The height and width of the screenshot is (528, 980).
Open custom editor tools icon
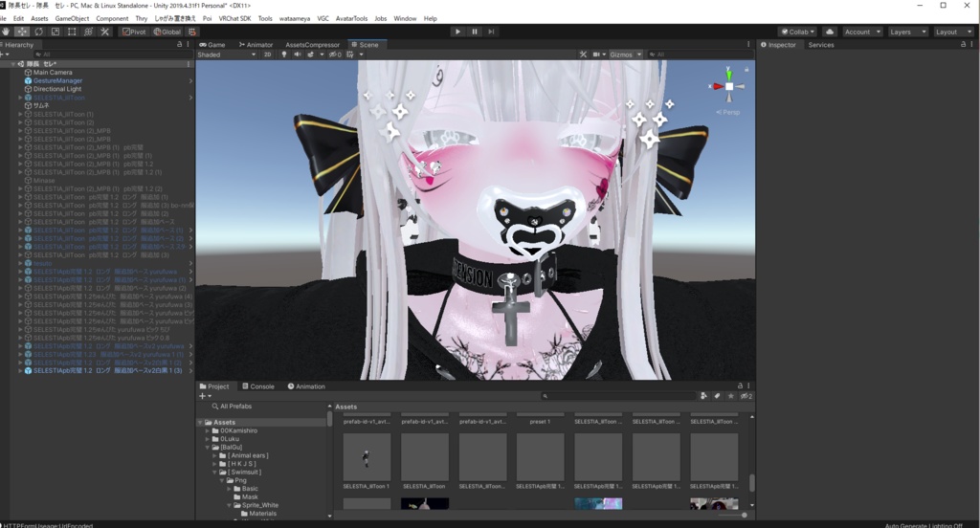click(x=105, y=32)
